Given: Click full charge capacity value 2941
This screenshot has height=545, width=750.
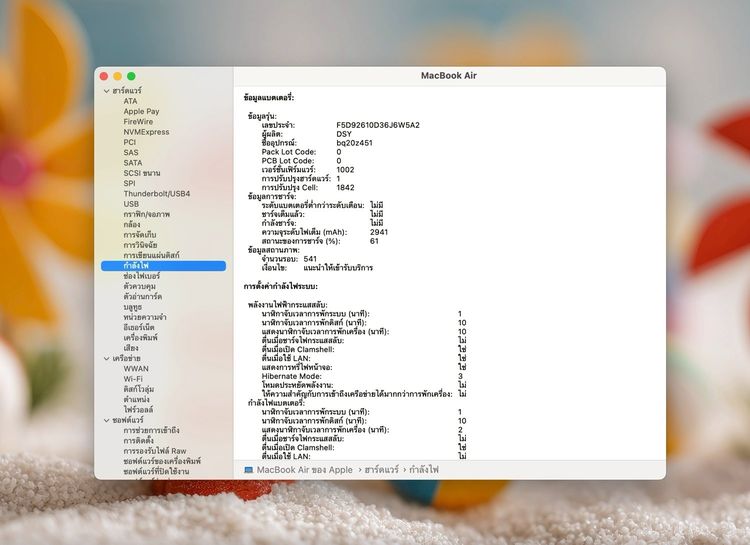Looking at the screenshot, I should [379, 232].
